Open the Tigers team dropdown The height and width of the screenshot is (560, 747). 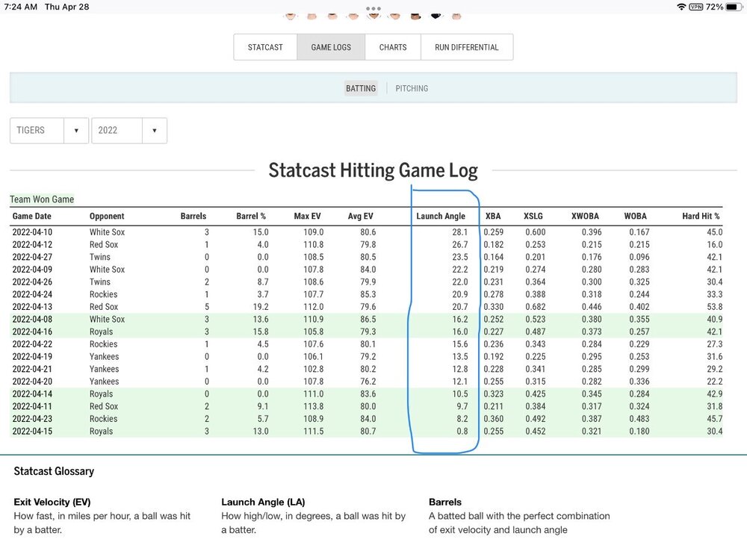coord(49,130)
